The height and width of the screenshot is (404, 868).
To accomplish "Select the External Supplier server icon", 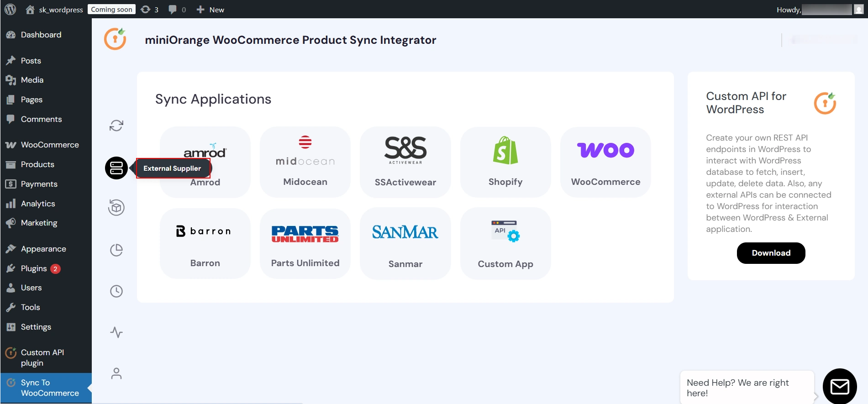I will point(116,168).
